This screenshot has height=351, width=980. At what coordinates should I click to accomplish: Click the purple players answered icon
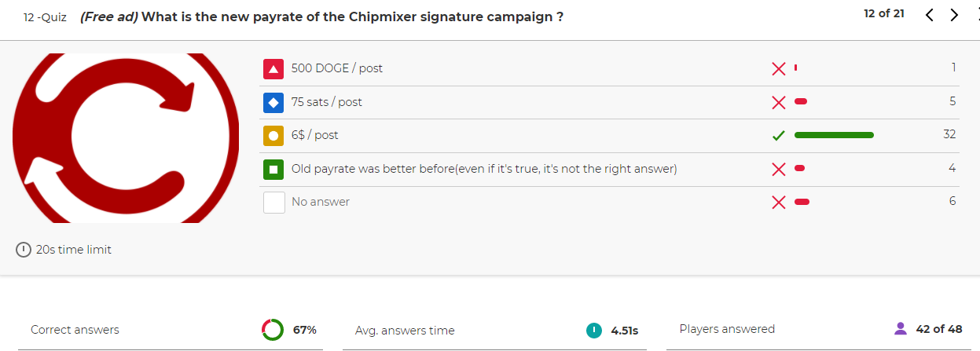[901, 328]
